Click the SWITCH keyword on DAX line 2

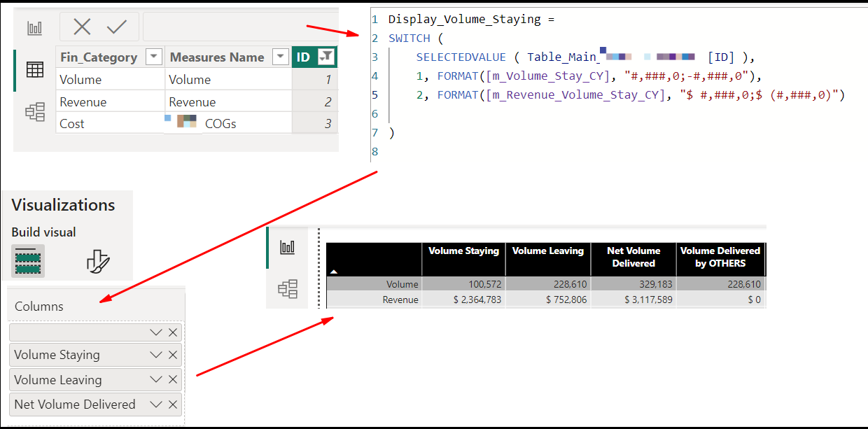(x=409, y=38)
